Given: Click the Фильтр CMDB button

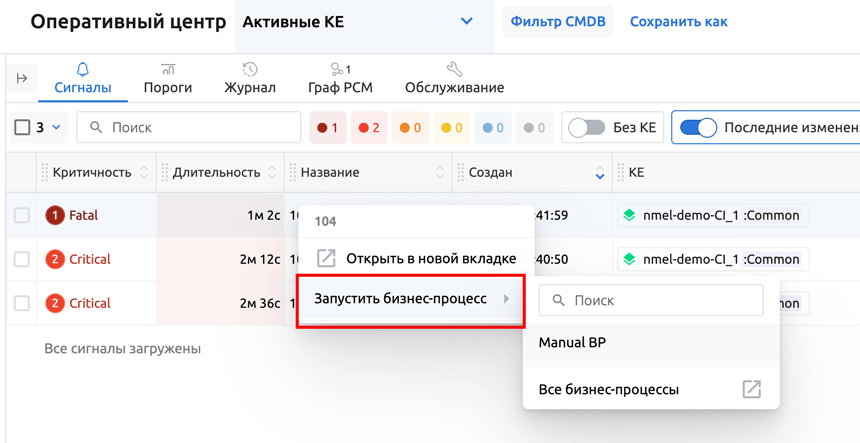Looking at the screenshot, I should click(557, 21).
